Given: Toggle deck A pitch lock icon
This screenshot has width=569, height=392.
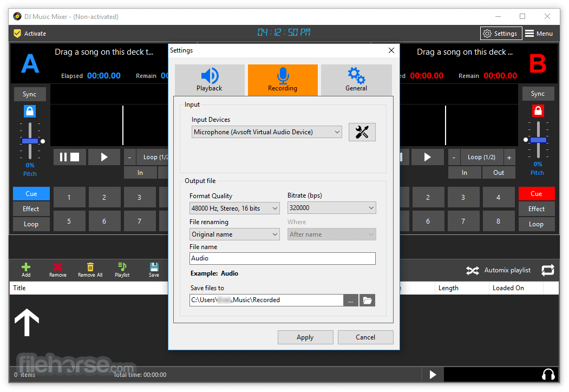Looking at the screenshot, I should point(30,111).
